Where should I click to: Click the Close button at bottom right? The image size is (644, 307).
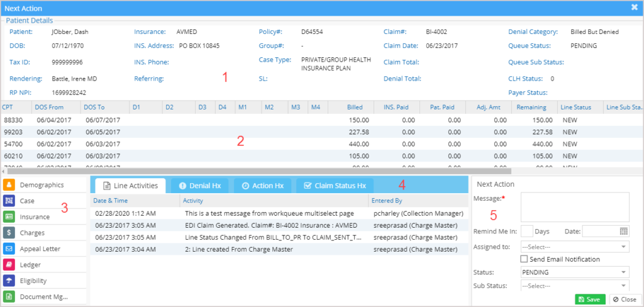coord(623,299)
